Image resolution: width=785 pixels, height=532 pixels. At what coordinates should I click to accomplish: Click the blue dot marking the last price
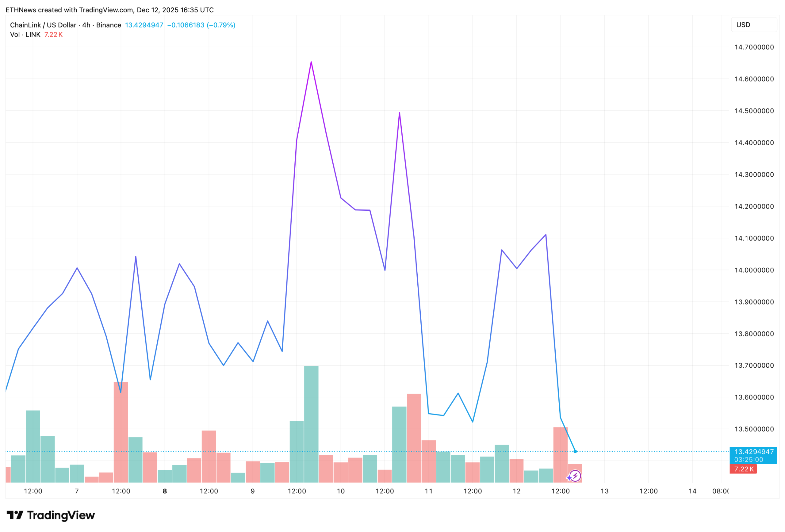click(x=575, y=451)
